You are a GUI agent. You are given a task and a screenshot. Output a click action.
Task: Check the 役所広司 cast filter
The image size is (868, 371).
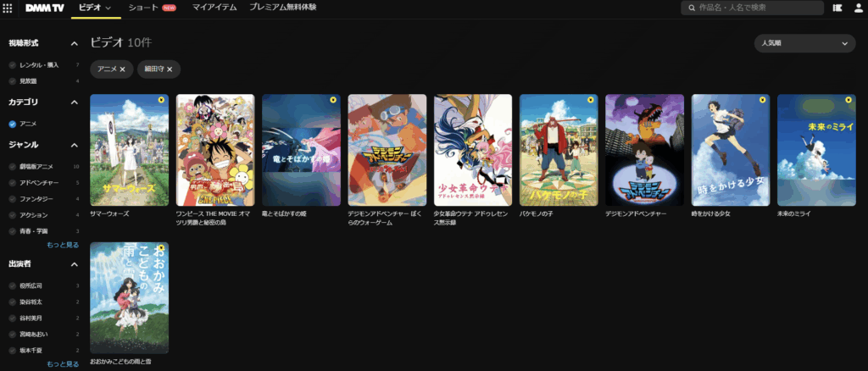12,285
